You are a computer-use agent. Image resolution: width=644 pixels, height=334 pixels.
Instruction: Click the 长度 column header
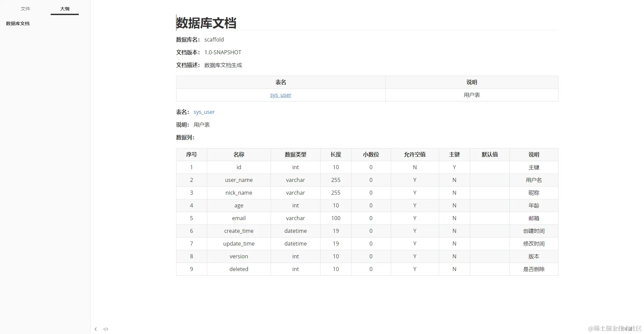336,154
